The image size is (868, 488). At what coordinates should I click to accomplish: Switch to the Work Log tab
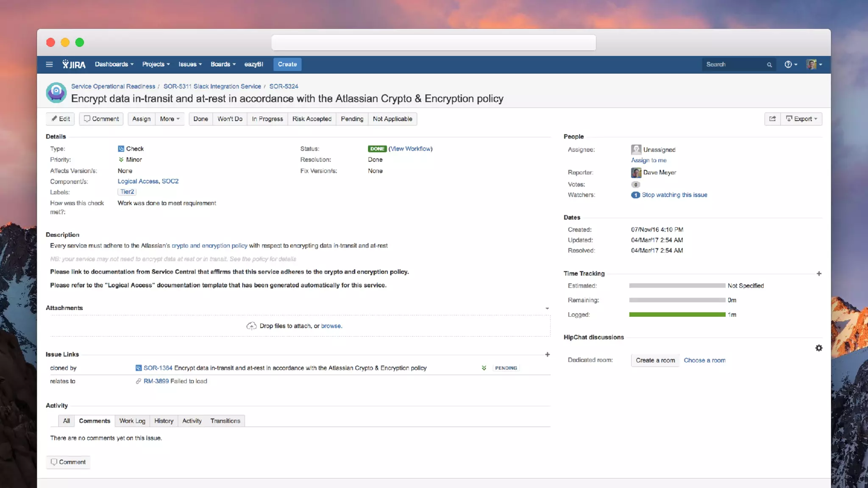coord(132,421)
